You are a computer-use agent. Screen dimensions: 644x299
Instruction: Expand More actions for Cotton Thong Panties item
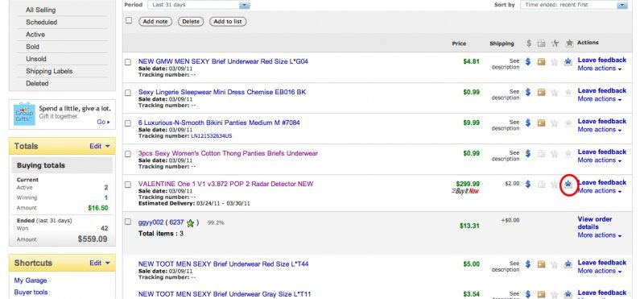600,160
